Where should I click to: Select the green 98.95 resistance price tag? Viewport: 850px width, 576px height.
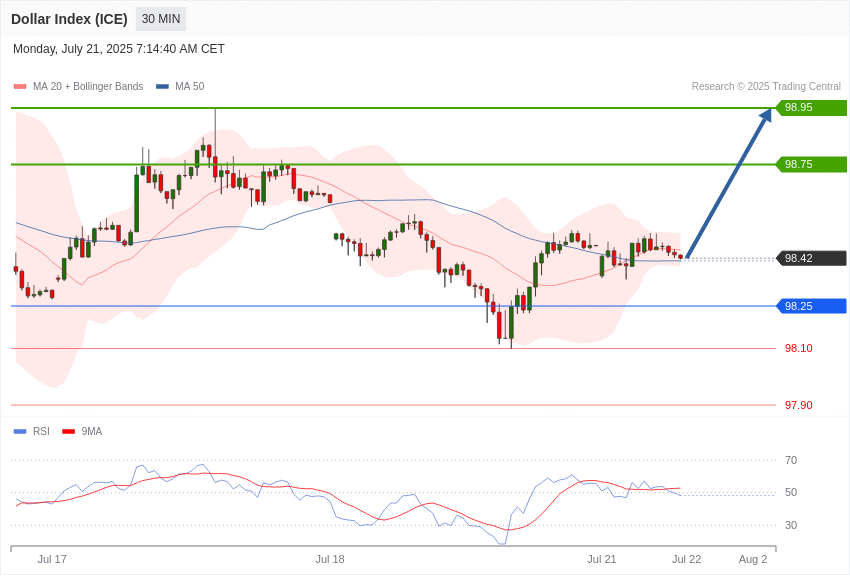pos(812,107)
